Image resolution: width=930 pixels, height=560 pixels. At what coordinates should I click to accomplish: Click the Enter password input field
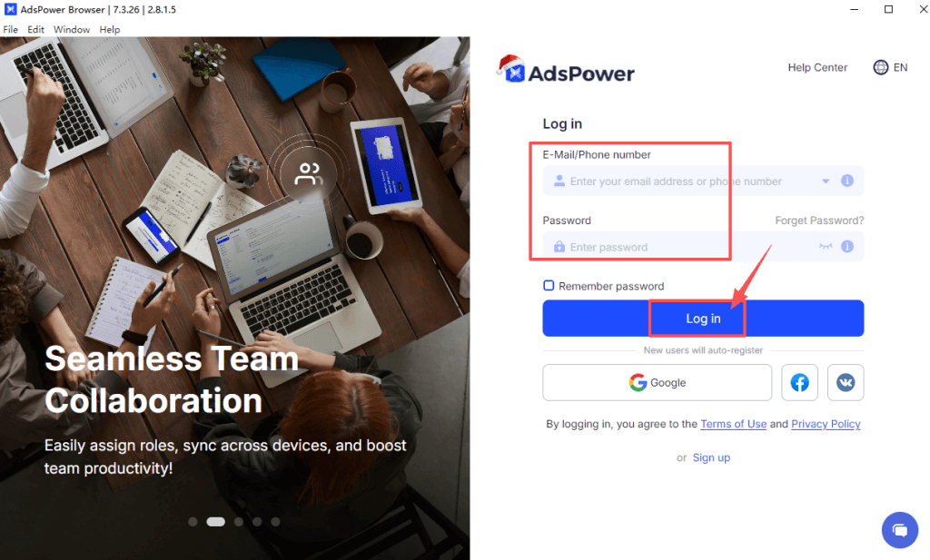tap(703, 247)
